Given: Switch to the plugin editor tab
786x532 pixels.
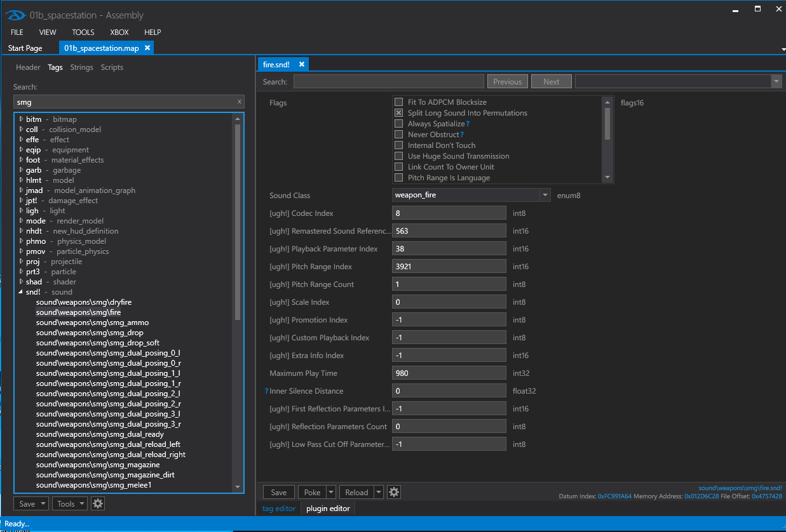Looking at the screenshot, I should point(327,508).
